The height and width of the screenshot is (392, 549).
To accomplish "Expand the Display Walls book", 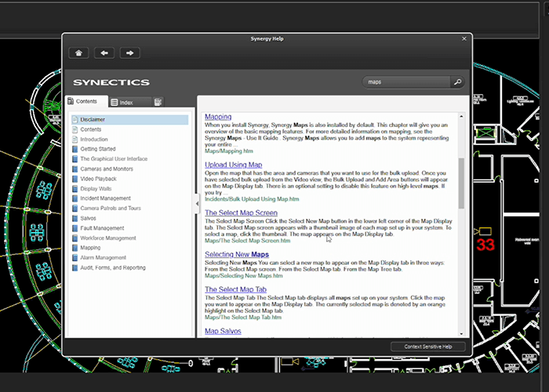I will (96, 189).
